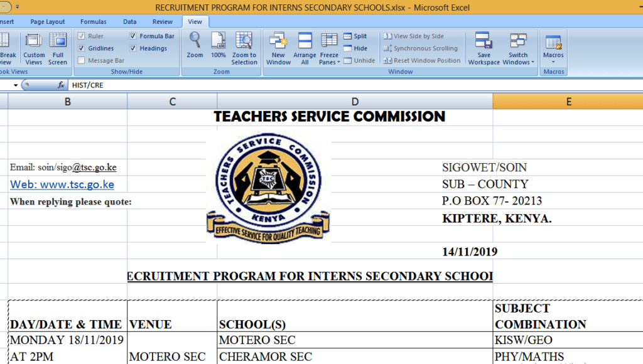Click Reset Window Position
Screen dimensions: 643x364
[421, 61]
